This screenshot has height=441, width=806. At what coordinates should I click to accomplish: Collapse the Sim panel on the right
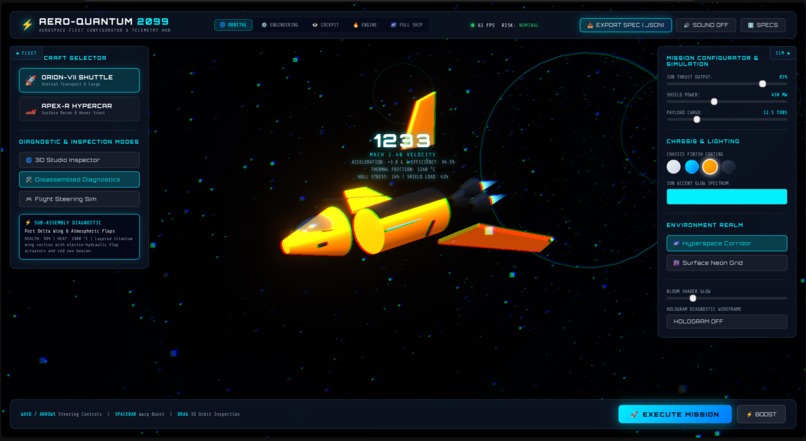783,53
